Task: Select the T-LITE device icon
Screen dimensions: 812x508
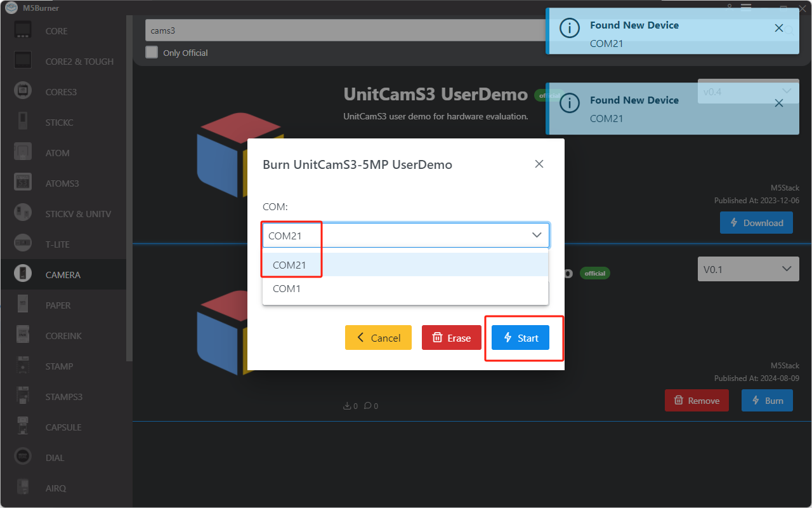Action: (23, 244)
